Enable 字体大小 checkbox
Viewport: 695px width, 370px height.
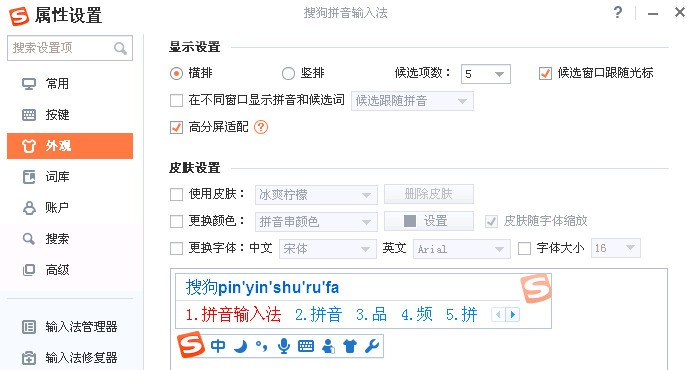pos(524,249)
